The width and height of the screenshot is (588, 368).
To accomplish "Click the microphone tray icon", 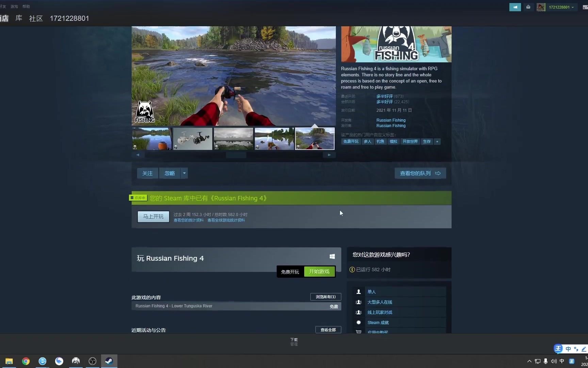I will coord(545,361).
